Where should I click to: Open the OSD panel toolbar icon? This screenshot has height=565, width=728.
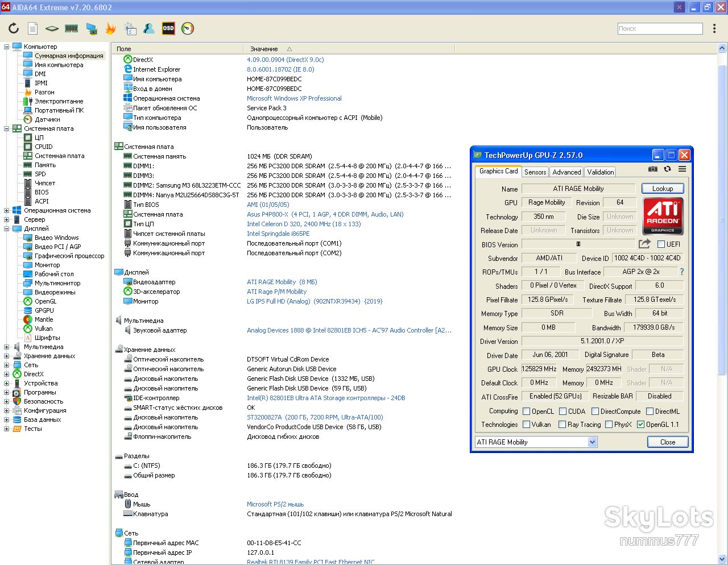point(168,28)
